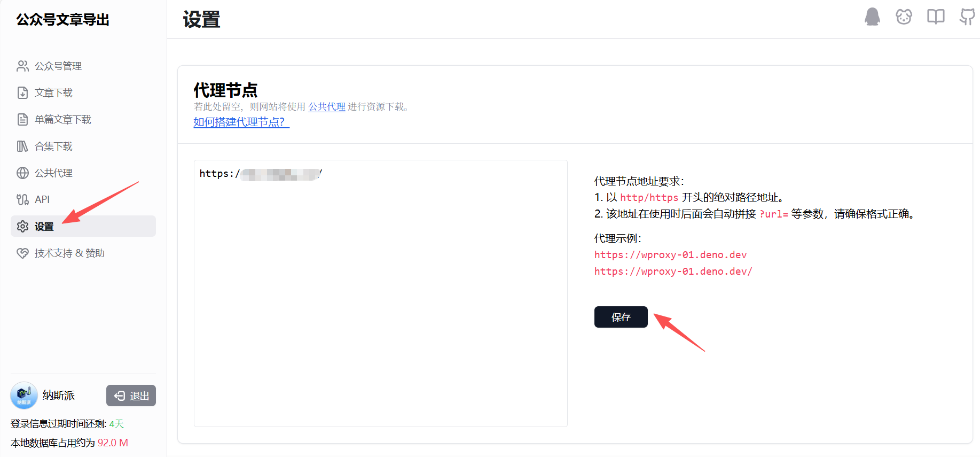Click the 纳斯派 account avatar
980x457 pixels.
point(23,396)
